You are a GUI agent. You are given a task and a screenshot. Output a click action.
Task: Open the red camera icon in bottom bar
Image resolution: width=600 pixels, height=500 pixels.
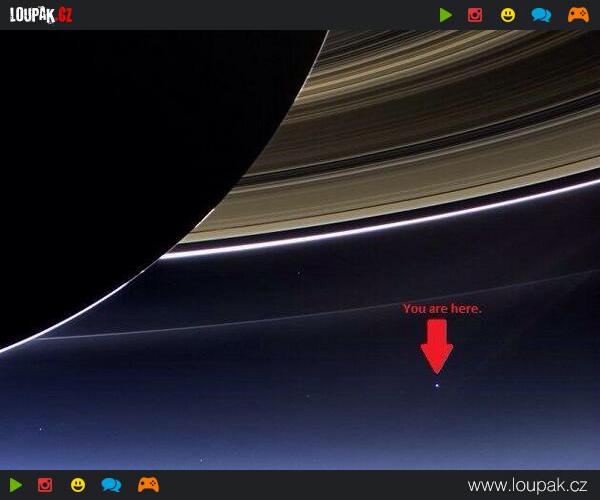click(45, 485)
